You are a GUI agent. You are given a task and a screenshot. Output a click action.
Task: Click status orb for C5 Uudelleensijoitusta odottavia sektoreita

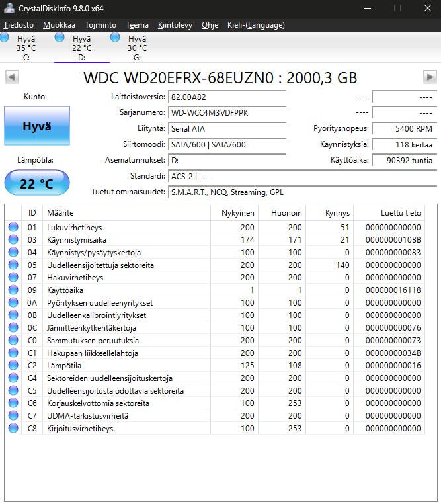tap(13, 390)
